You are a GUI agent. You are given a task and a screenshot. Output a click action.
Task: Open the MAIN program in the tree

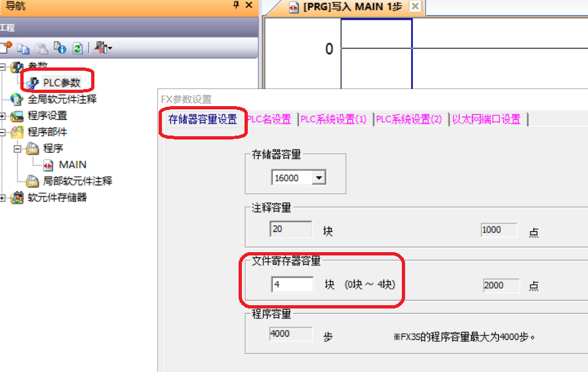click(x=72, y=164)
